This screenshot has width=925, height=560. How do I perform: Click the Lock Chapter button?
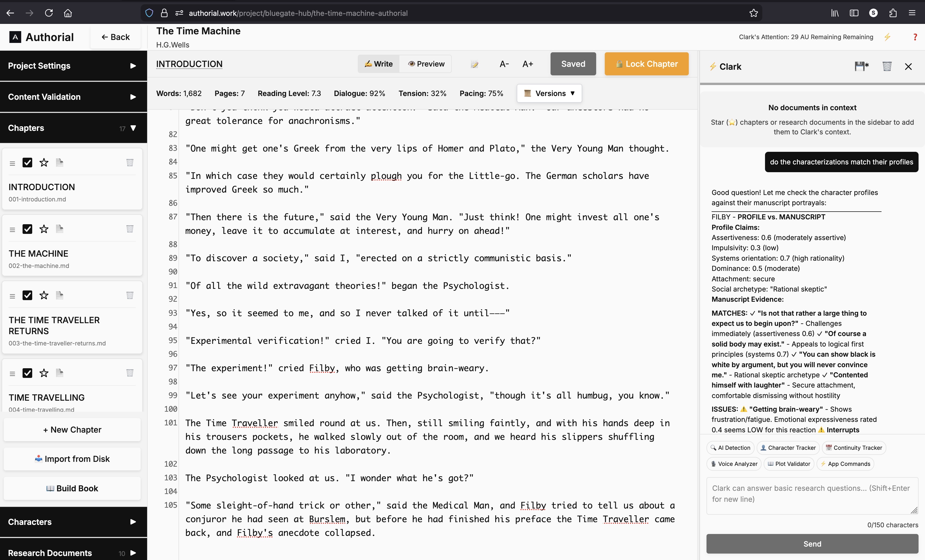[x=646, y=64]
